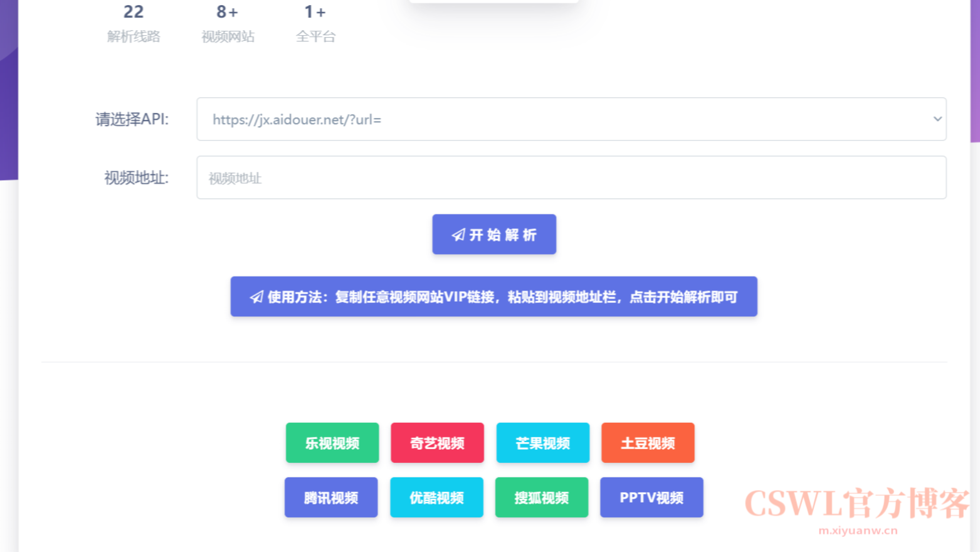Choose 芒果视频 from the platform list
This screenshot has width=980, height=552.
(x=542, y=443)
